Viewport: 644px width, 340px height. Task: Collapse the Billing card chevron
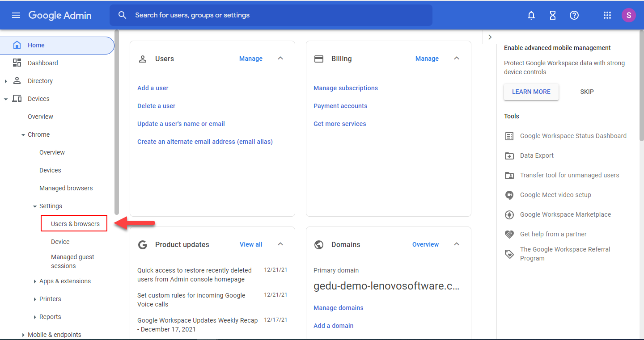click(457, 59)
